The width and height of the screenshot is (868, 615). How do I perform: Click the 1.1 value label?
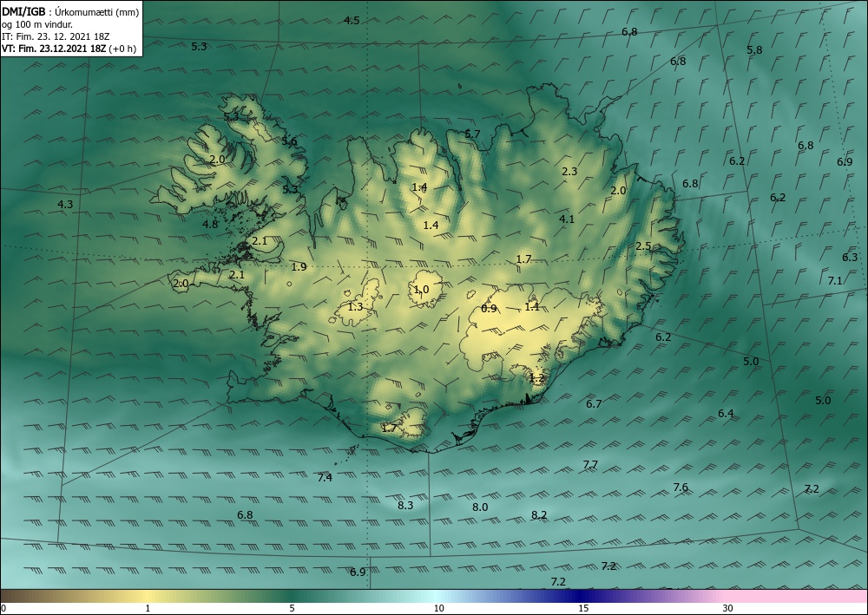tap(532, 307)
